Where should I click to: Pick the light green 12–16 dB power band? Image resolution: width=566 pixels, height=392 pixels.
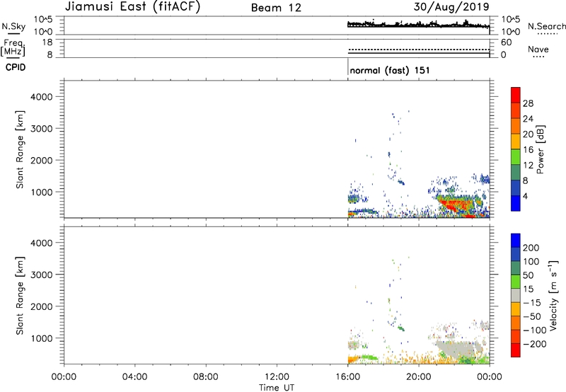tap(516, 157)
